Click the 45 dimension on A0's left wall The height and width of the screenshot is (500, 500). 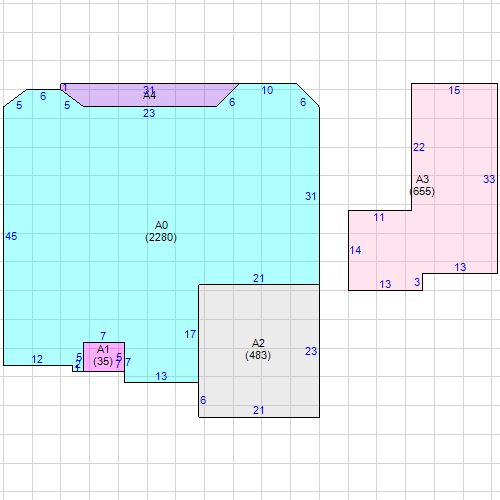(x=11, y=236)
